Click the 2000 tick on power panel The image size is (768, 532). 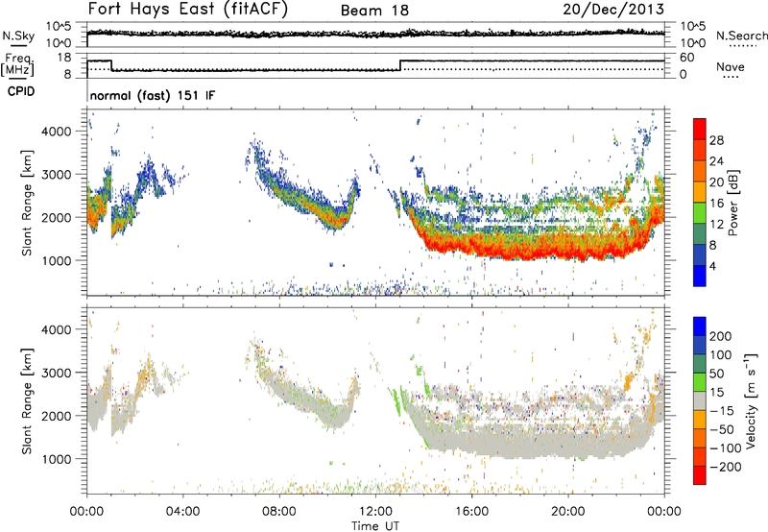point(56,217)
